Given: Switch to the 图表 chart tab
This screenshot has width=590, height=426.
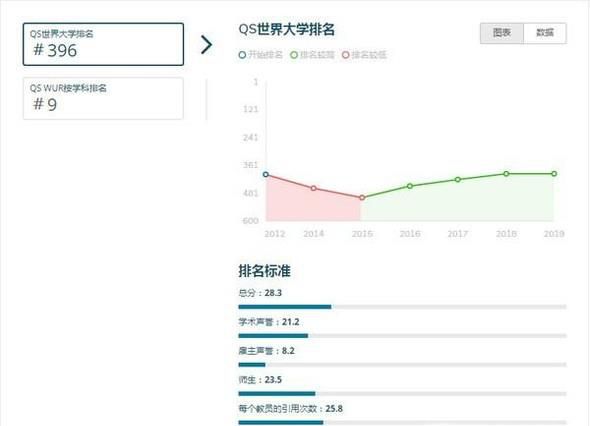Looking at the screenshot, I should coord(502,33).
